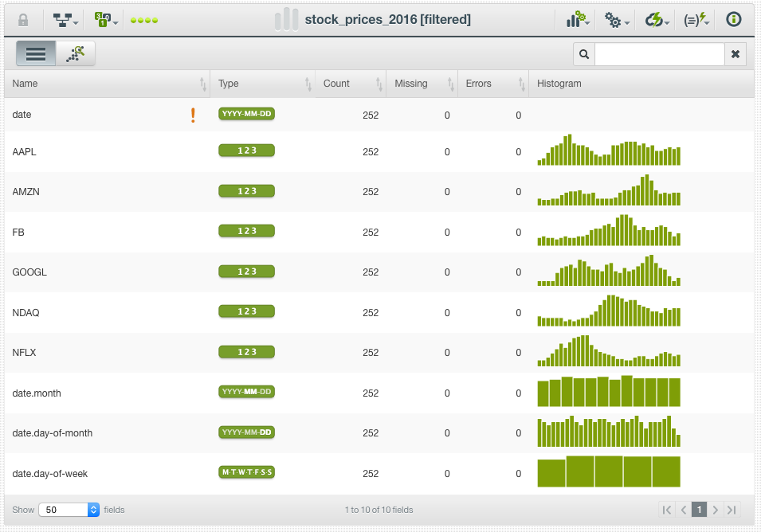This screenshot has width=761, height=532.
Task: Open the cloud one-click actions menu
Action: pos(657,20)
